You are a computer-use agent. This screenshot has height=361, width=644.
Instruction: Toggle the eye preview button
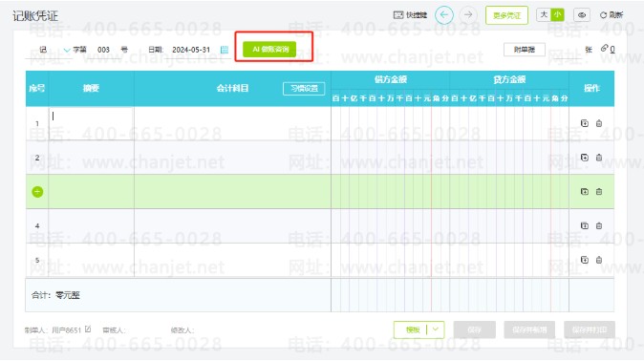(x=582, y=15)
